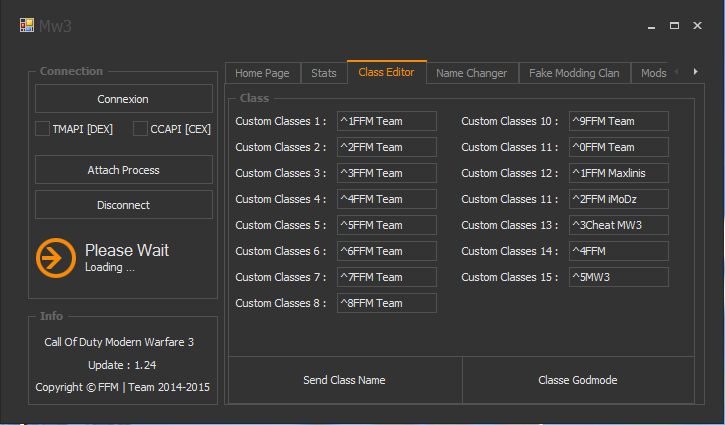Viewport: 725px width, 425px height.
Task: Edit Custom Classes 15 name field
Action: pyautogui.click(x=619, y=277)
